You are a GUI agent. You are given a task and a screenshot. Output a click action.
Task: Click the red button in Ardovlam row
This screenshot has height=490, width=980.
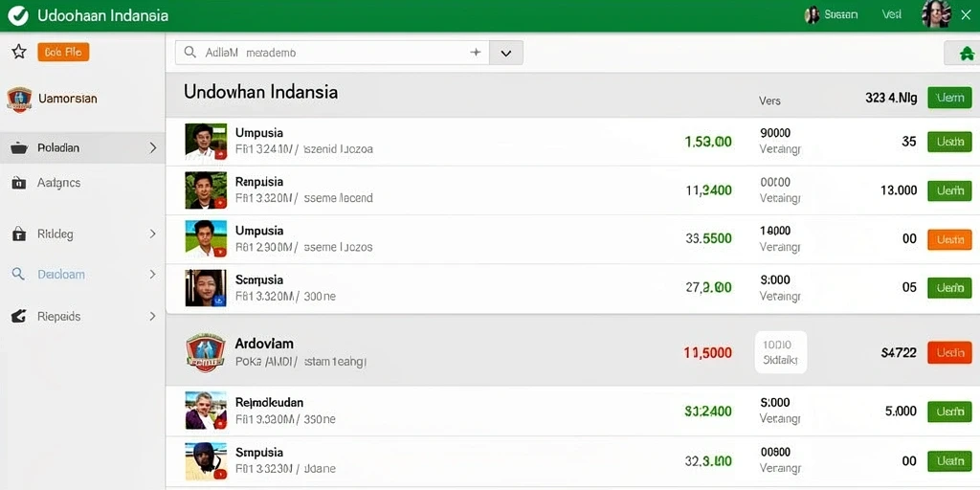tap(949, 352)
